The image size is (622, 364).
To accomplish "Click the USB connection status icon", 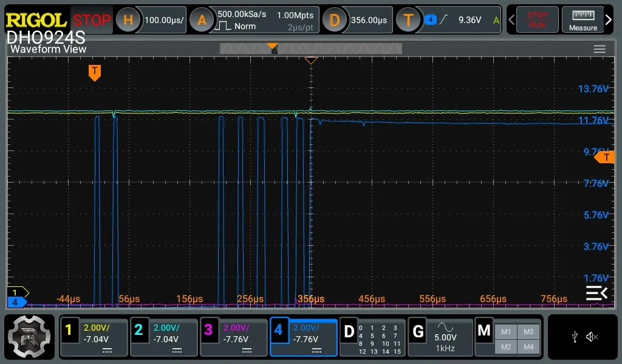I will pos(575,337).
